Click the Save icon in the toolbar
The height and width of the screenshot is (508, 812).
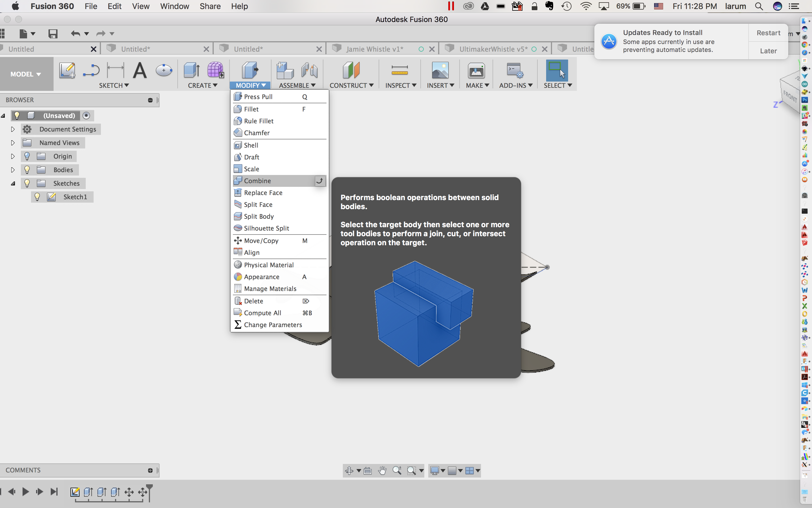coord(53,34)
